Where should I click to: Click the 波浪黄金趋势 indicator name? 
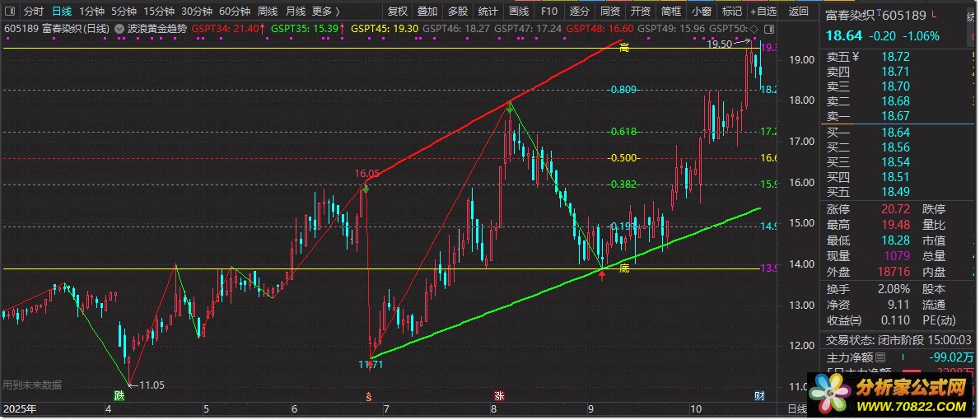pos(156,29)
